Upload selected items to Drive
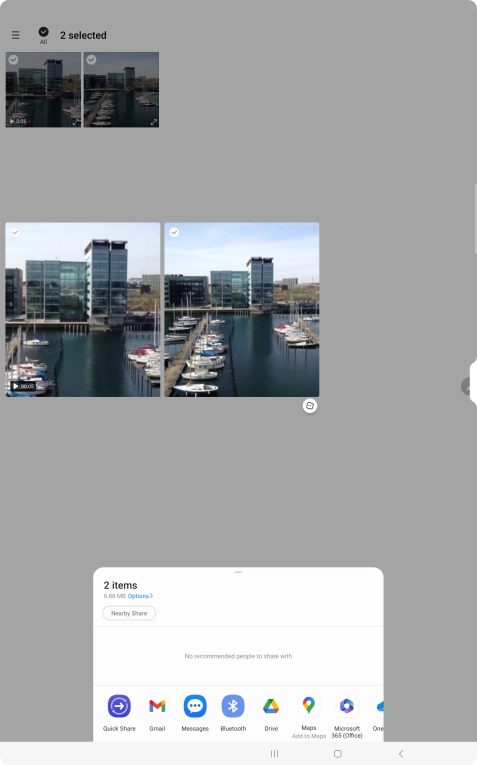The width and height of the screenshot is (477, 765). point(271,706)
